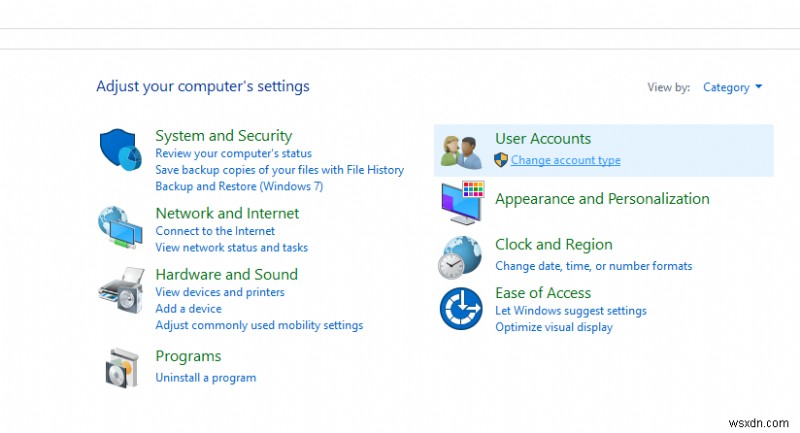Click Uninstall a program link

206,378
